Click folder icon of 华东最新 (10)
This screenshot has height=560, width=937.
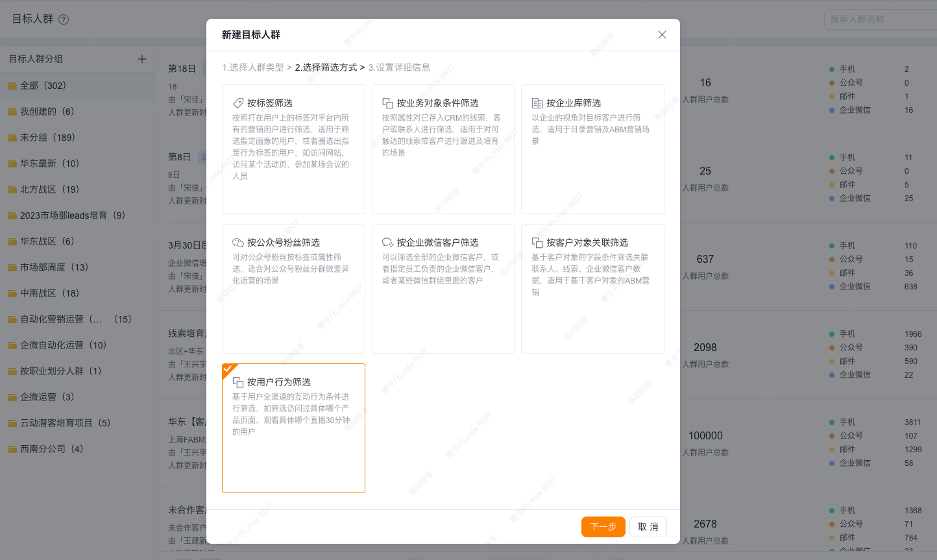click(x=12, y=164)
